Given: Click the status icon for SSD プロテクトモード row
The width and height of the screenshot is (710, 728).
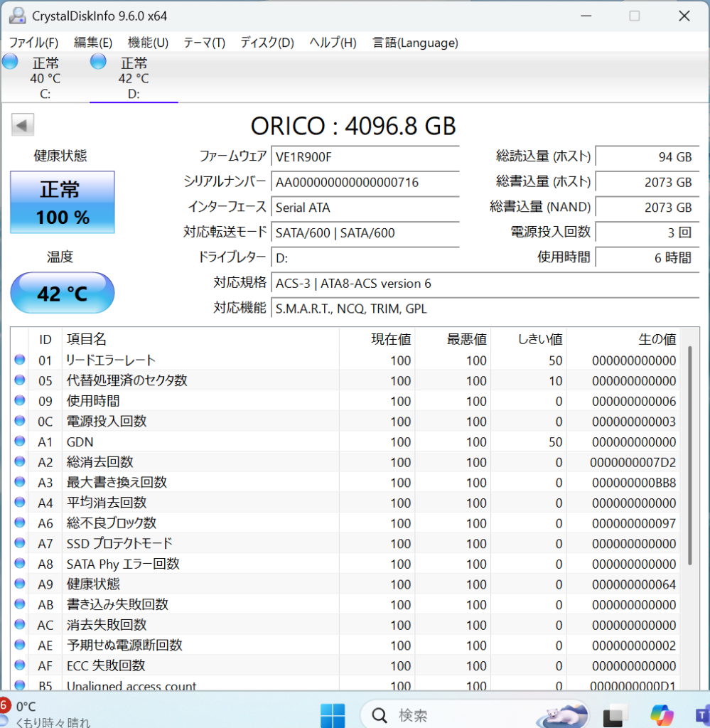Looking at the screenshot, I should point(19,542).
